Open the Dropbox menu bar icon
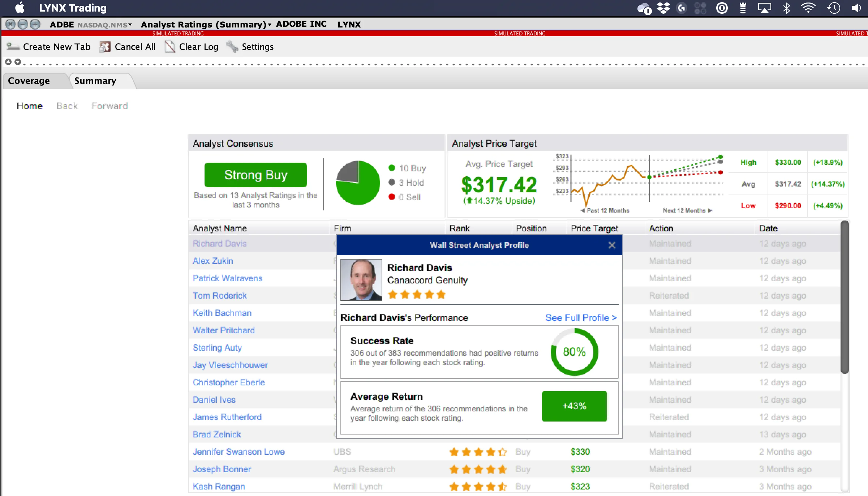Screen dimensions: 868x496 click(663, 8)
